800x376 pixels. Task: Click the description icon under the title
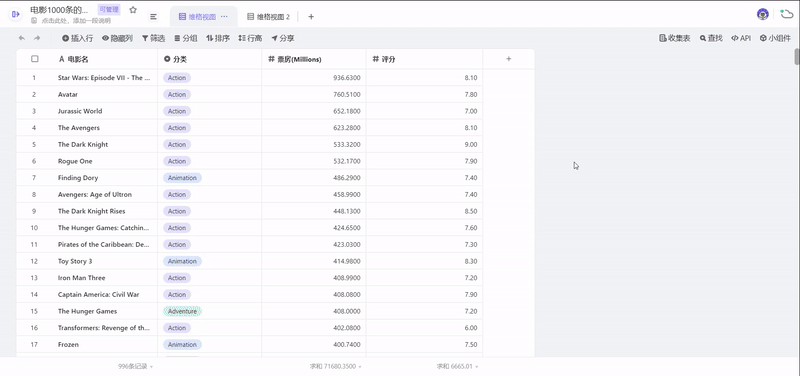point(34,21)
